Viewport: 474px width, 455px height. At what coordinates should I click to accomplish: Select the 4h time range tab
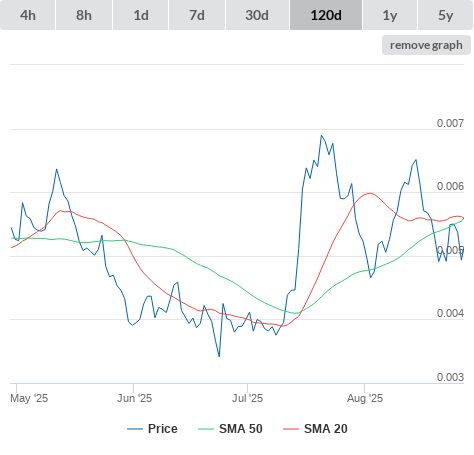[28, 15]
